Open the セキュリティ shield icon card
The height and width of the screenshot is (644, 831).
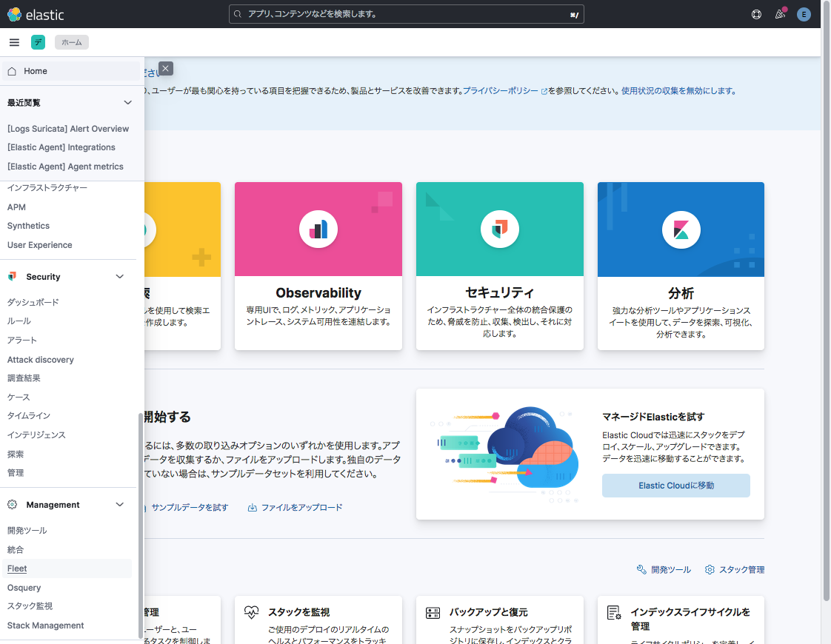point(499,229)
